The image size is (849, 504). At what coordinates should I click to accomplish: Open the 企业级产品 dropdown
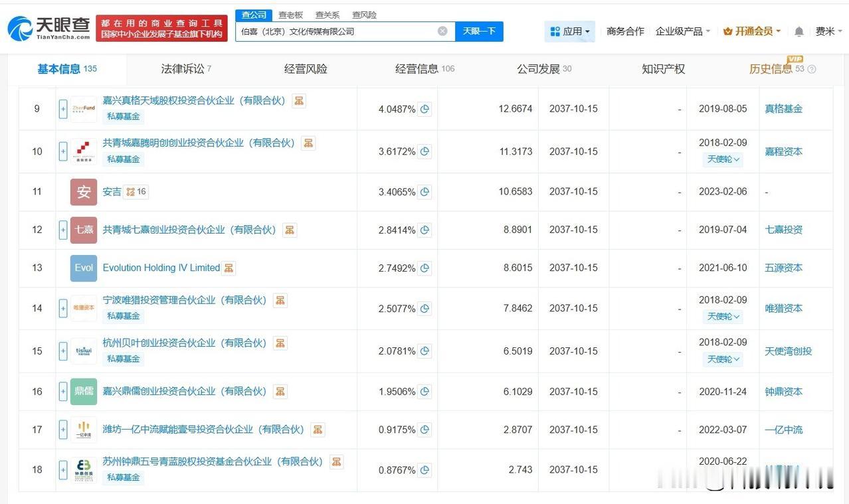[x=683, y=31]
